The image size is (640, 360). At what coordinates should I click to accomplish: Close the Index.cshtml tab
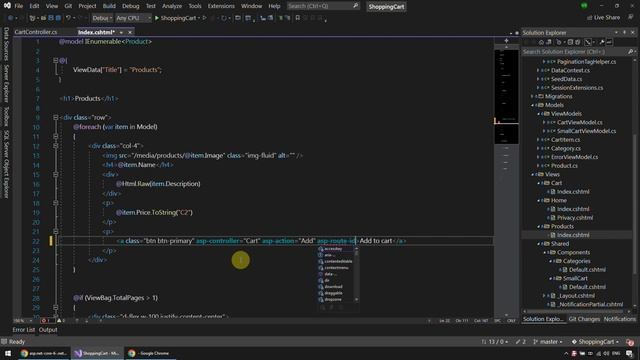coord(130,32)
